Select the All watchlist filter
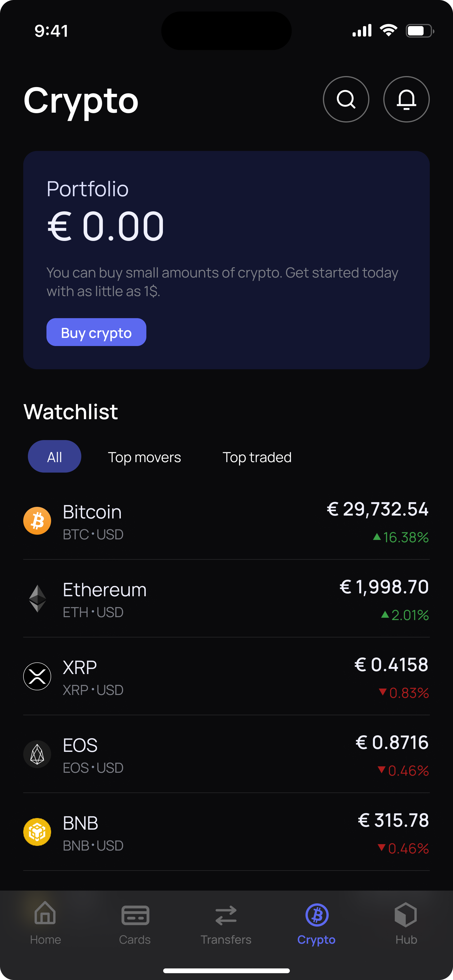 54,457
